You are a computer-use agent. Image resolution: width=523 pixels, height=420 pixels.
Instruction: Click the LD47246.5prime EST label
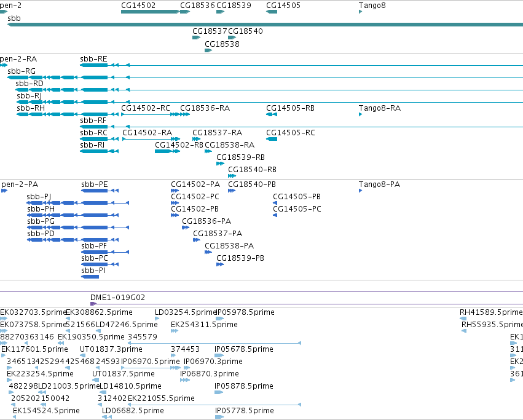127,325
